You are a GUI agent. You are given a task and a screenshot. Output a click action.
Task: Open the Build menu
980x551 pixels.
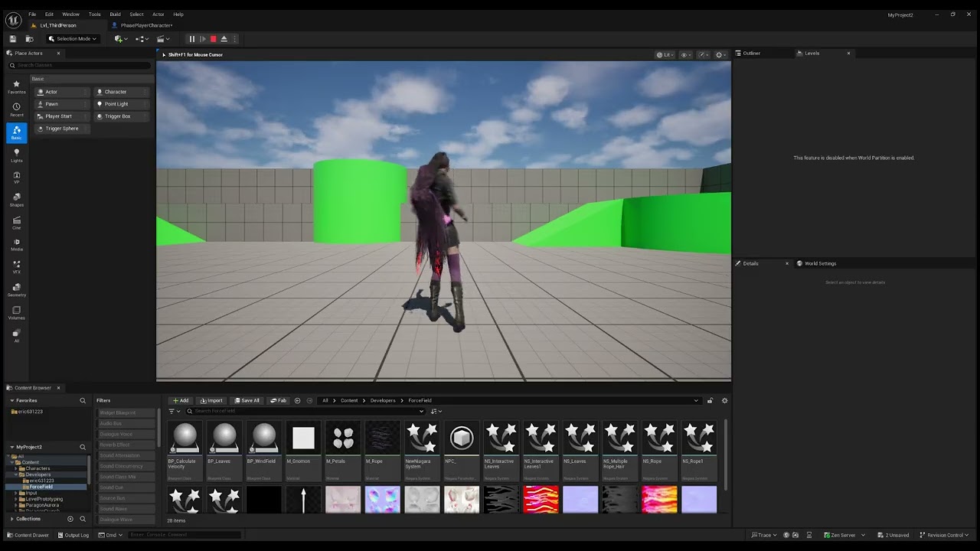tap(115, 15)
